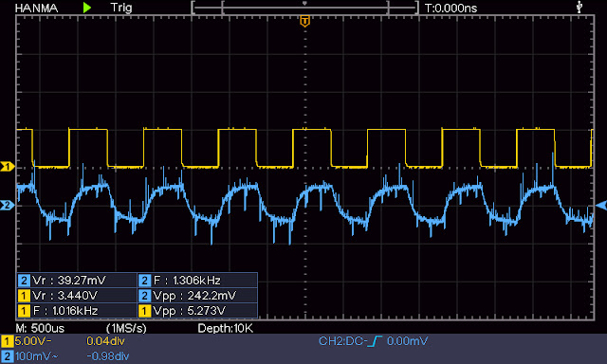607x364 pixels.
Task: Click the rising edge trigger slope icon
Action: coord(375,341)
